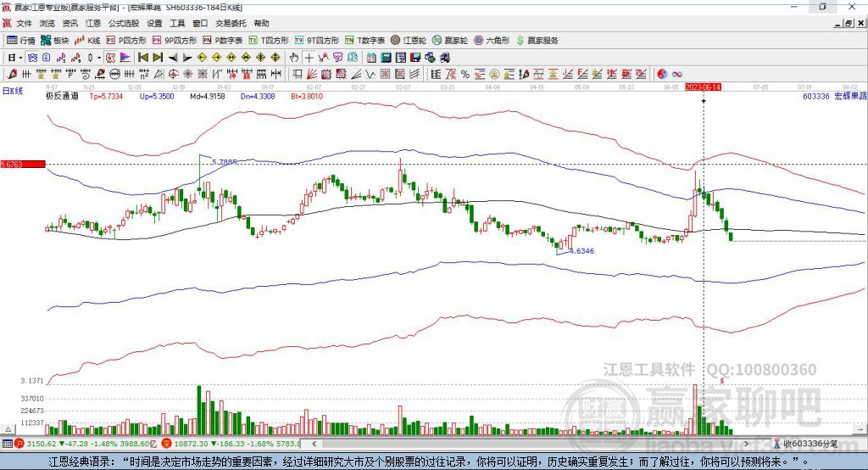This screenshot has width=868, height=470.
Task: Jump to first bar icon
Action: click(142, 58)
